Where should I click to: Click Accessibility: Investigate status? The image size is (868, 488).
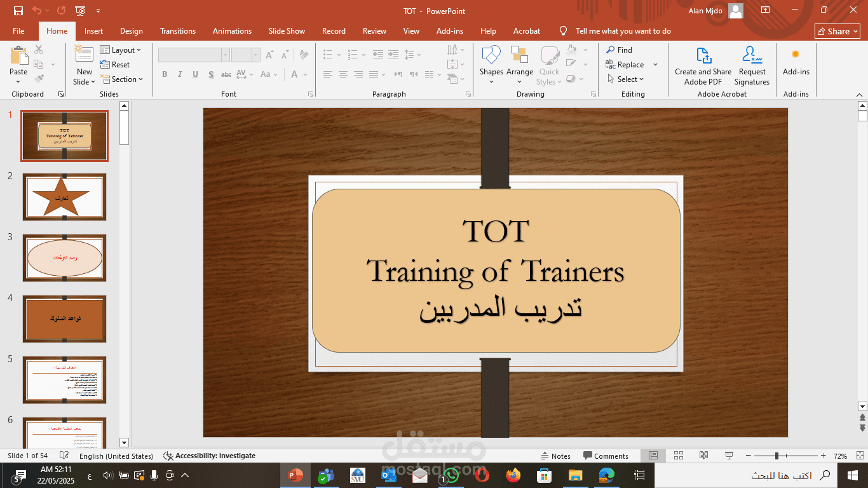coord(210,456)
